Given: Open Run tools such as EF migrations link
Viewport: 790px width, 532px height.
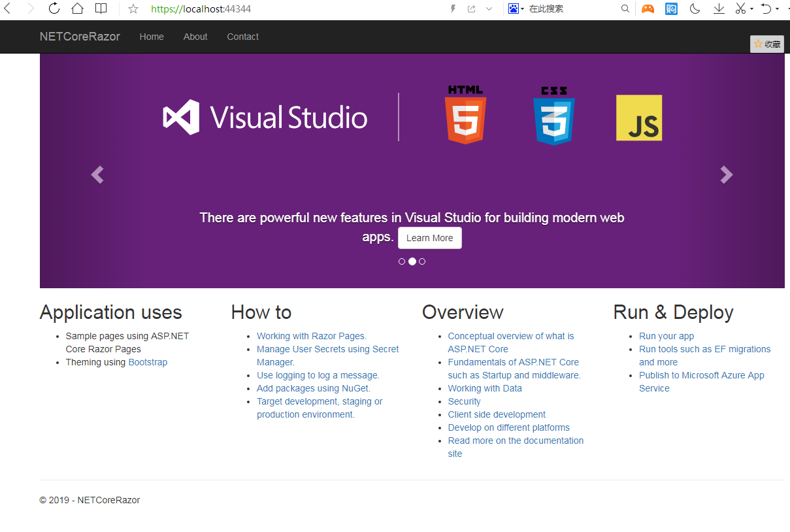Looking at the screenshot, I should coord(705,356).
